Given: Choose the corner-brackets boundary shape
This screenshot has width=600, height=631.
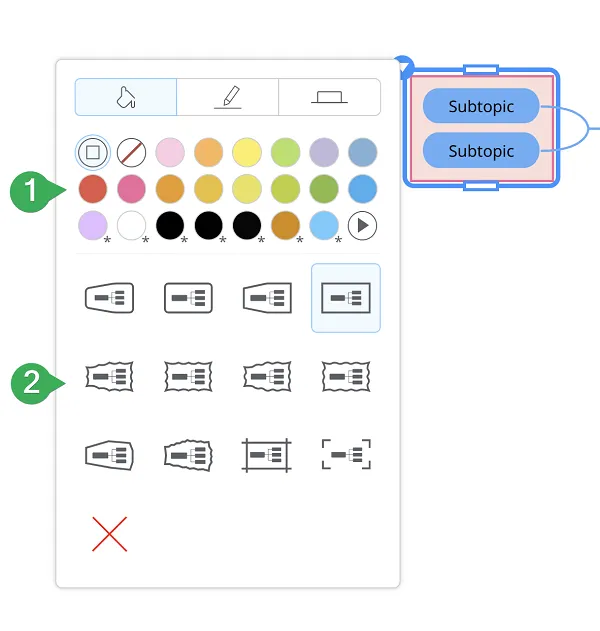Looking at the screenshot, I should click(346, 455).
